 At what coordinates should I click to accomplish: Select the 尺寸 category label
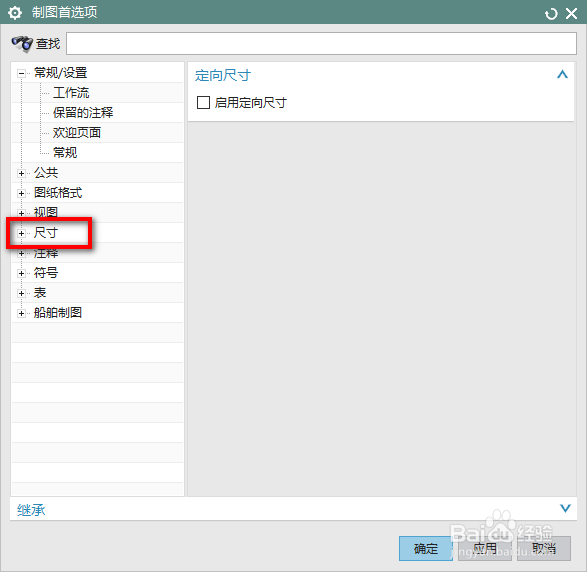46,232
